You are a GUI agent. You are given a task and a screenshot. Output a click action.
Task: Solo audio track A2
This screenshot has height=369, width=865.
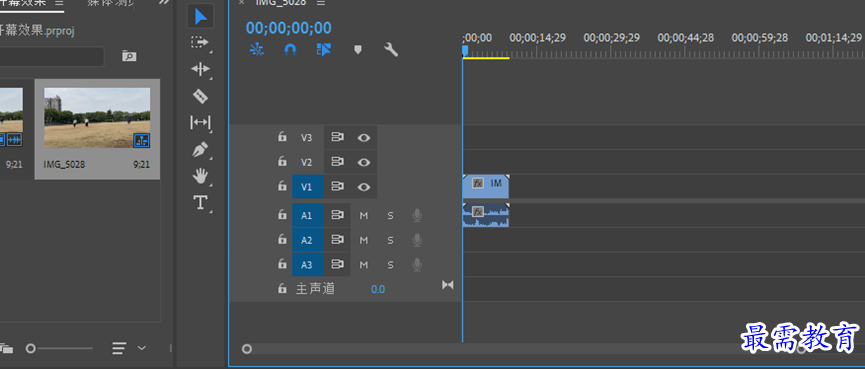391,240
